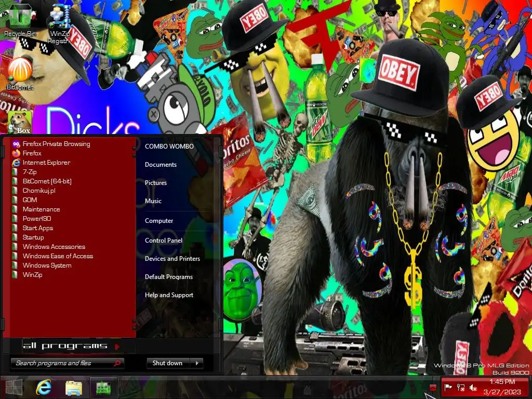
Task: Click the all programs label
Action: [x=65, y=345]
